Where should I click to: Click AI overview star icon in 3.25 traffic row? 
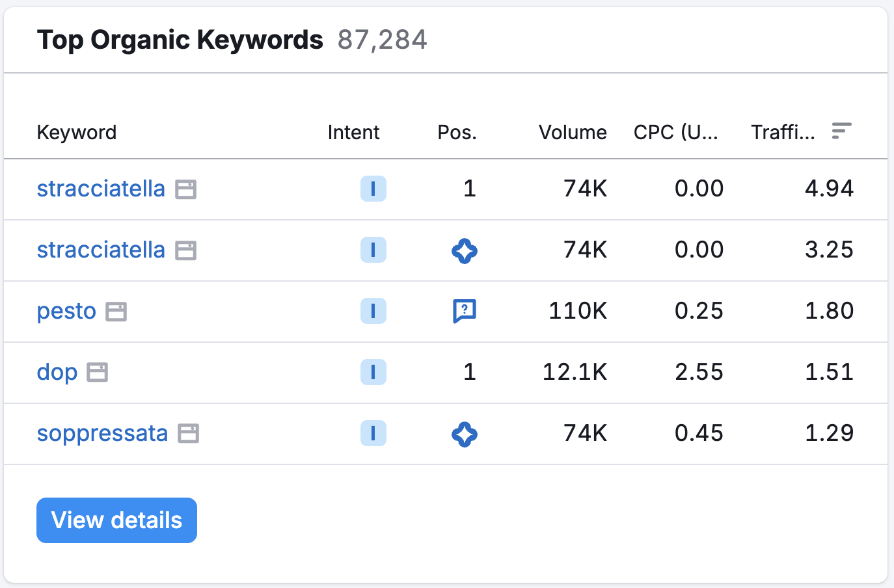click(465, 250)
